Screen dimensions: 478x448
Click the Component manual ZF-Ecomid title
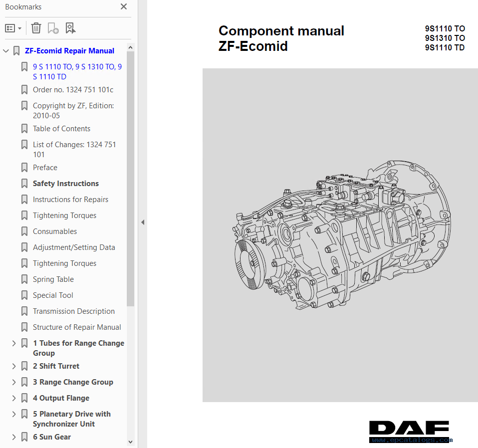[x=281, y=38]
